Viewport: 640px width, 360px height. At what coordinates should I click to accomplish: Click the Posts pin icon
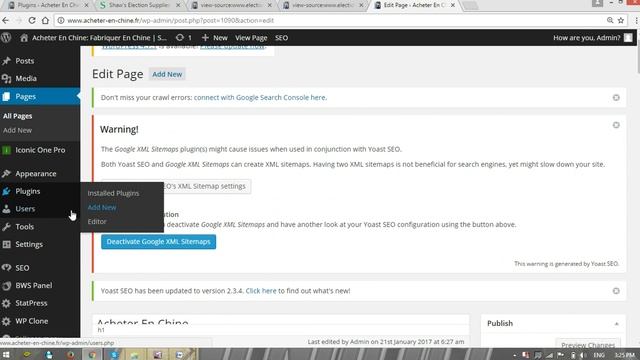coord(6,61)
